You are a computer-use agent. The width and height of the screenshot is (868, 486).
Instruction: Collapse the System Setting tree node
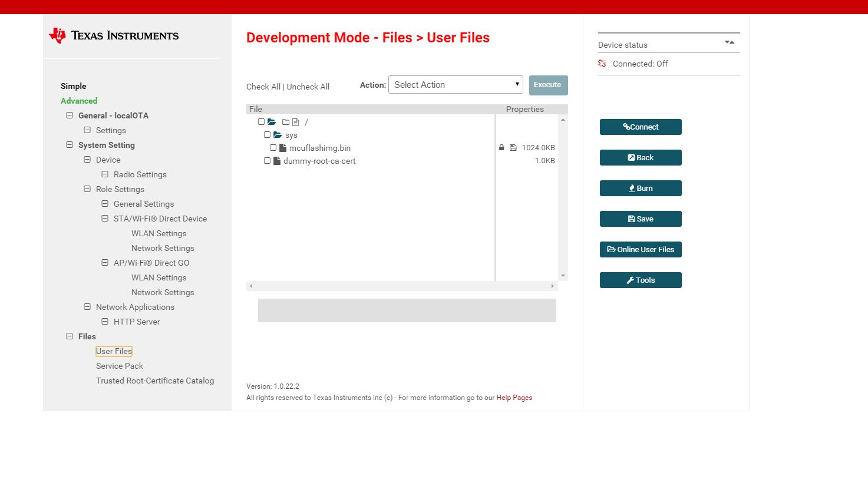point(70,145)
